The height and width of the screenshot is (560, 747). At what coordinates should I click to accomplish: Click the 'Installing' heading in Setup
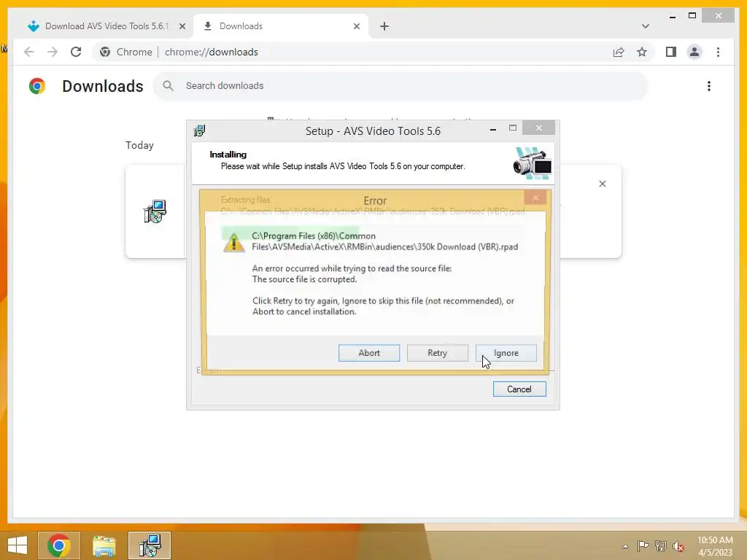tap(228, 155)
